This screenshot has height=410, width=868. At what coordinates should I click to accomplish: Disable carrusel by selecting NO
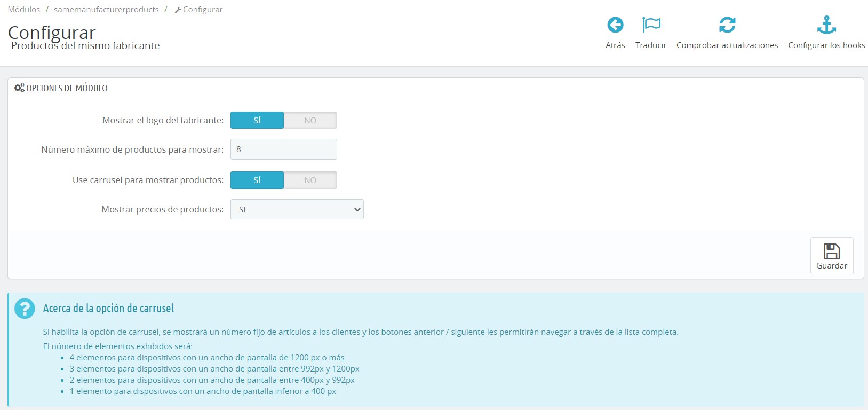pyautogui.click(x=310, y=180)
